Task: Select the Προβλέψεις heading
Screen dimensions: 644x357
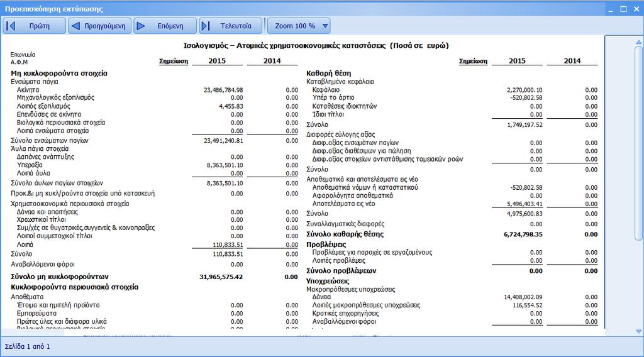Action: pyautogui.click(x=326, y=244)
